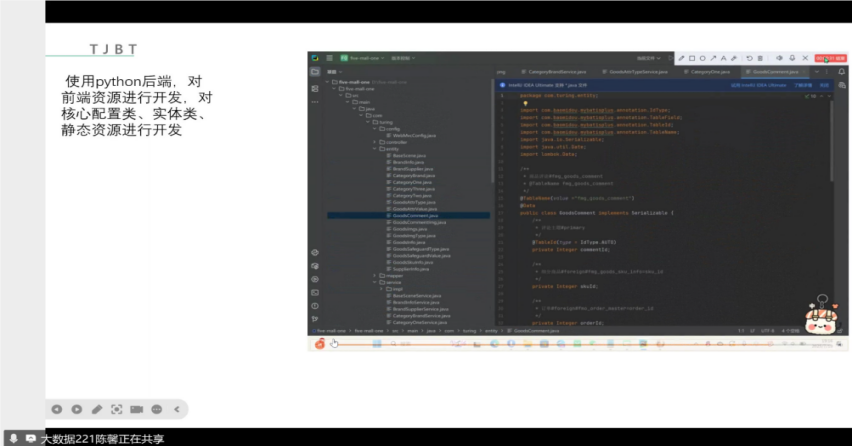Click the next slide arrow button

pos(77,409)
